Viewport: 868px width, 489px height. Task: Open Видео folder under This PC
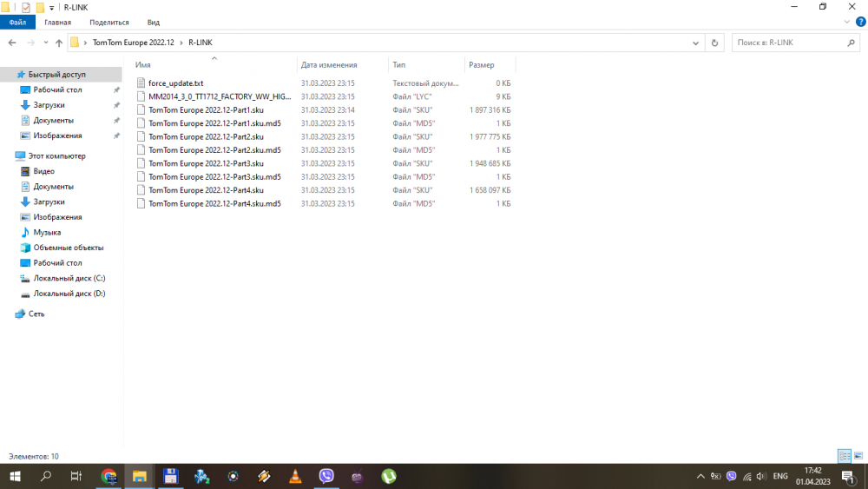43,171
